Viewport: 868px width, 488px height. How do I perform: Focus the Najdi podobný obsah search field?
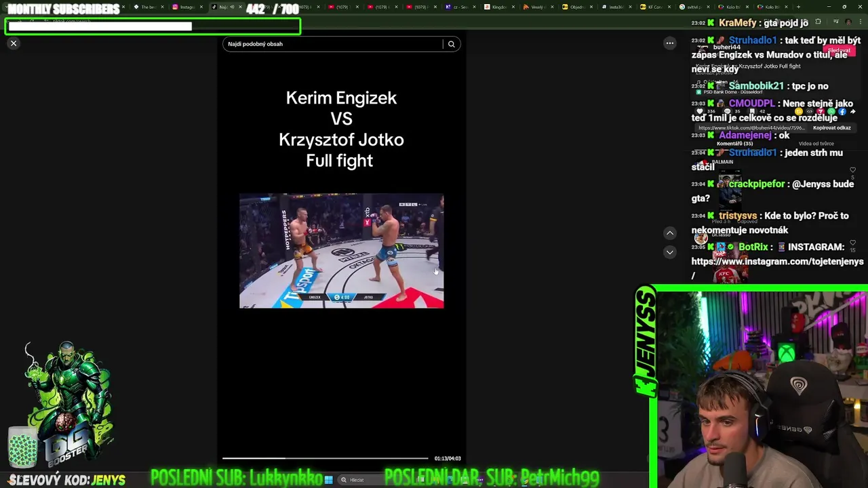pos(332,44)
